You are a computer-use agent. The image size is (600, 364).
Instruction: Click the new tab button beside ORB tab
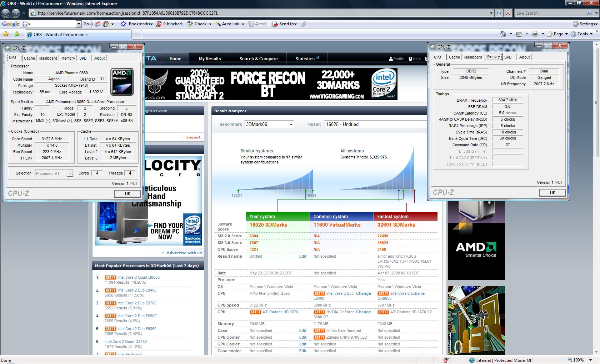click(x=137, y=35)
